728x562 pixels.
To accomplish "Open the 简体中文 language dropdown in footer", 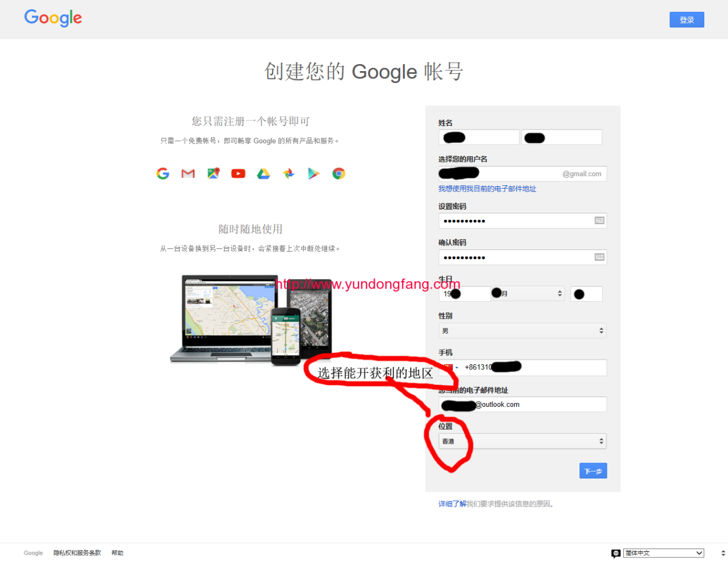I will [x=664, y=553].
